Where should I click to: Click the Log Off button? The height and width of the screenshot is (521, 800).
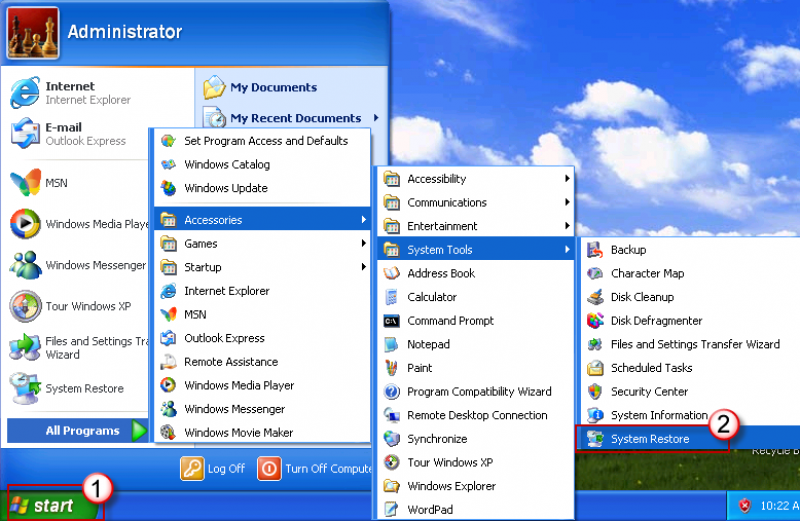pos(213,468)
